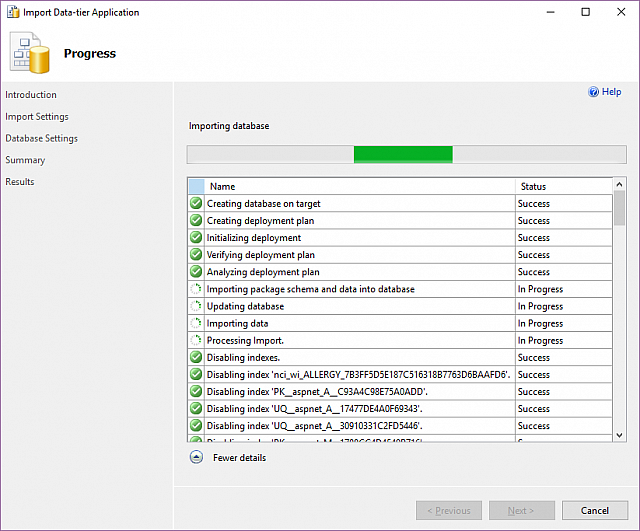Select Database Settings in left navigation
640x531 pixels.
click(41, 138)
